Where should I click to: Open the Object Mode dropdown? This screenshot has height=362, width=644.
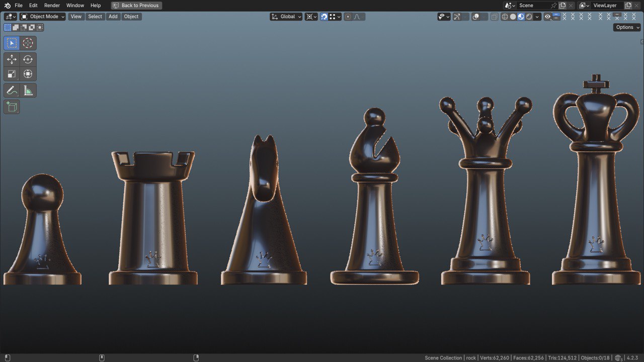click(43, 17)
